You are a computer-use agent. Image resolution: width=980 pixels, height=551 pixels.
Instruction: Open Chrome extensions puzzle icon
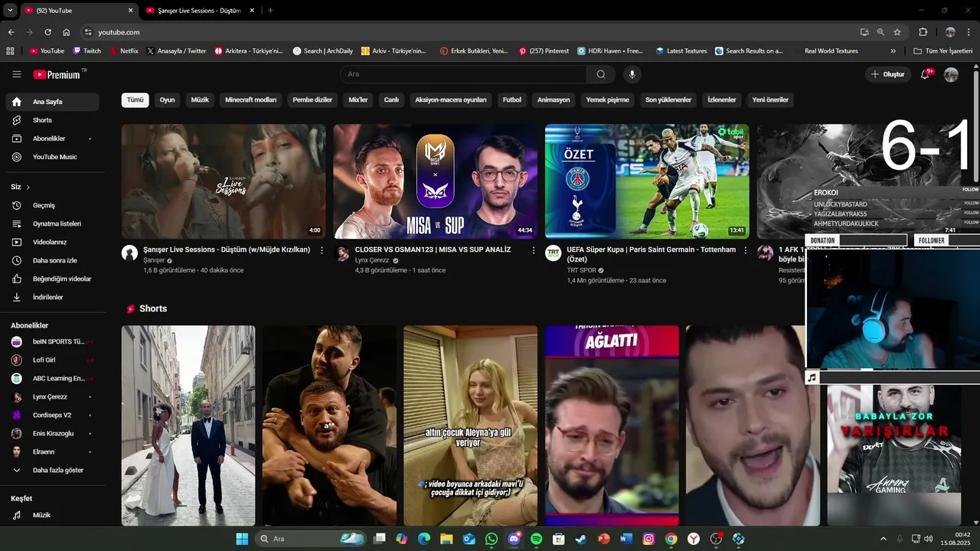click(923, 32)
